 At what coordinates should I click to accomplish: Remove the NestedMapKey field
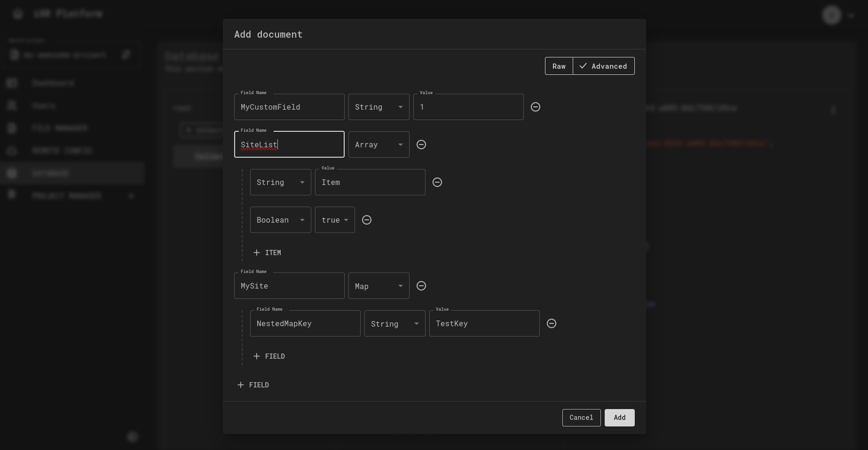pyautogui.click(x=552, y=323)
